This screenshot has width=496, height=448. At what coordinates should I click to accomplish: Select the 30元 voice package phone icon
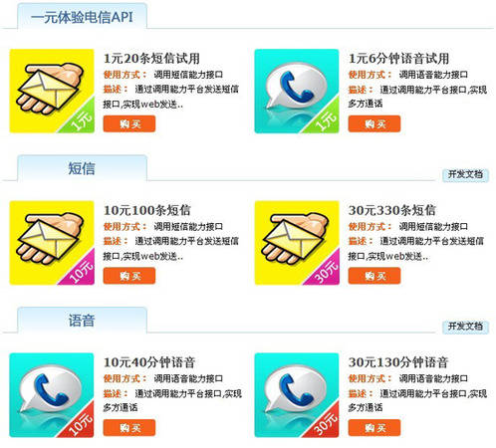pyautogui.click(x=297, y=395)
